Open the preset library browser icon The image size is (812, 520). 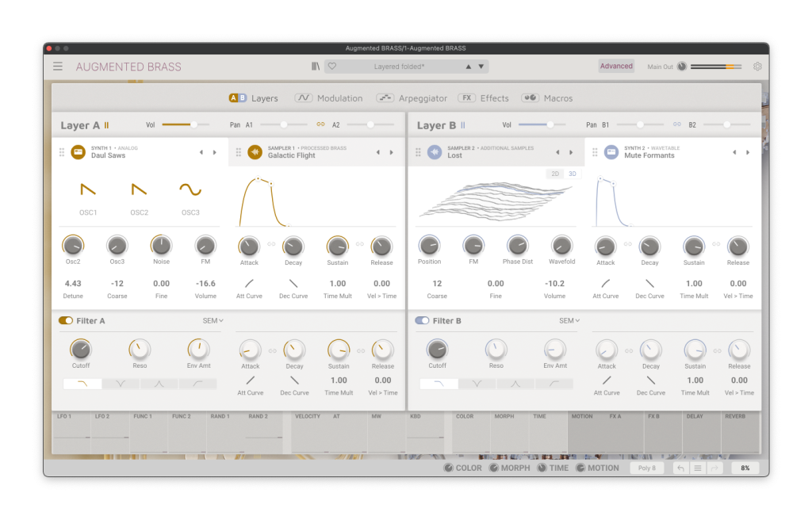point(316,67)
